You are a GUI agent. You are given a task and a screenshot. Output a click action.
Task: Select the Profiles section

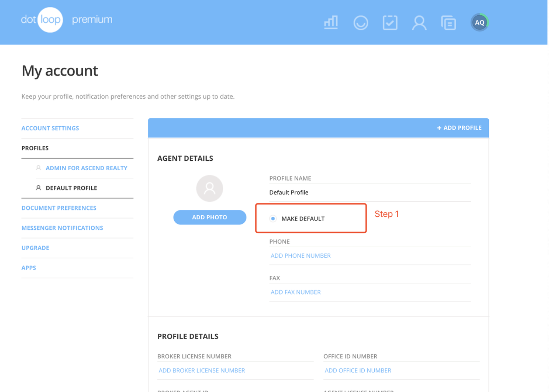[x=35, y=148]
